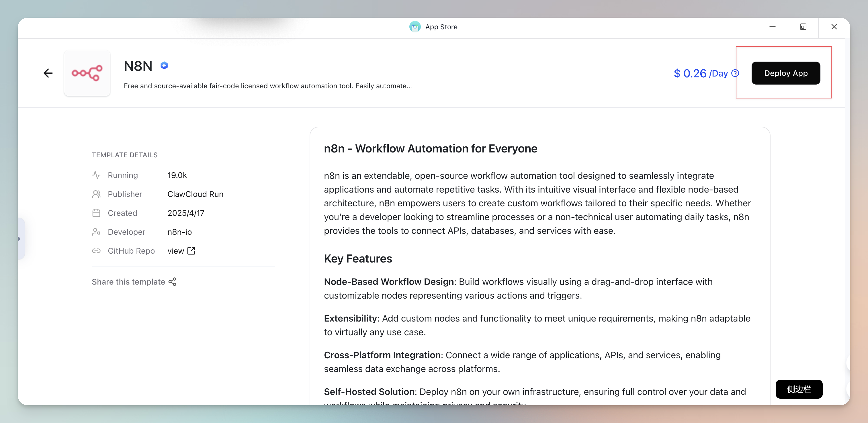Click the n8n-io developer value

point(180,232)
